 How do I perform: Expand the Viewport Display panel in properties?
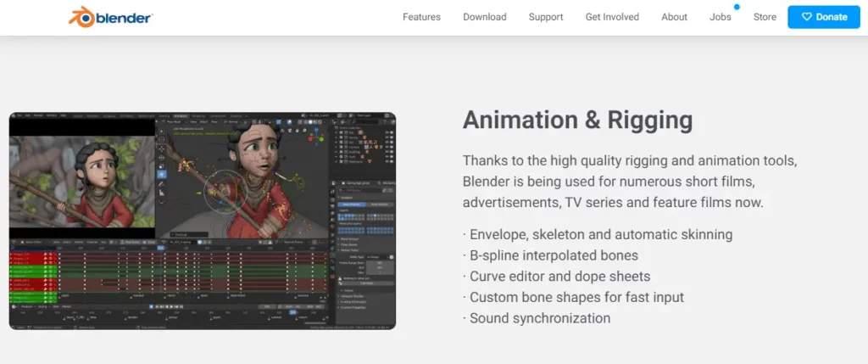(353, 296)
